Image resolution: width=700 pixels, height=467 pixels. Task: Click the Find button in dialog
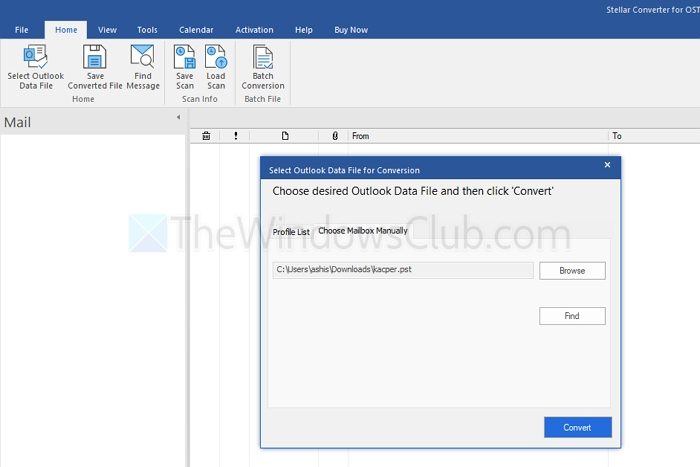(x=572, y=316)
